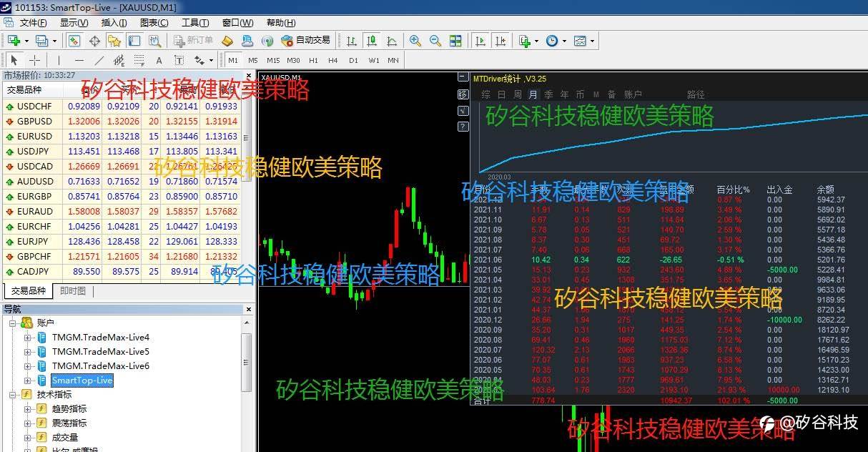Select the Bar Chart type icon

(351, 41)
